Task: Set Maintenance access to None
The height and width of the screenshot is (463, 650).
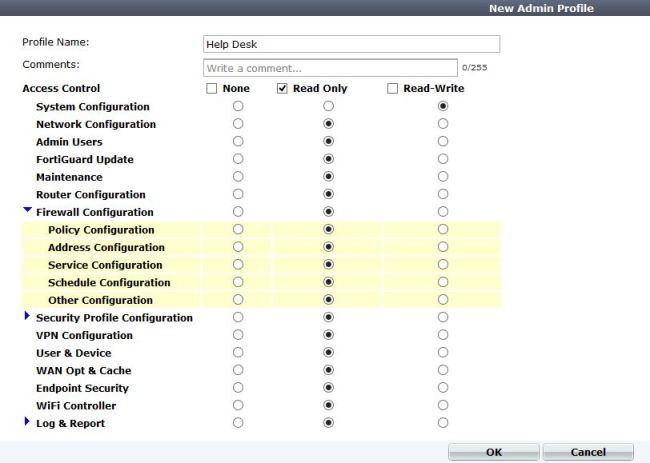Action: (238, 177)
